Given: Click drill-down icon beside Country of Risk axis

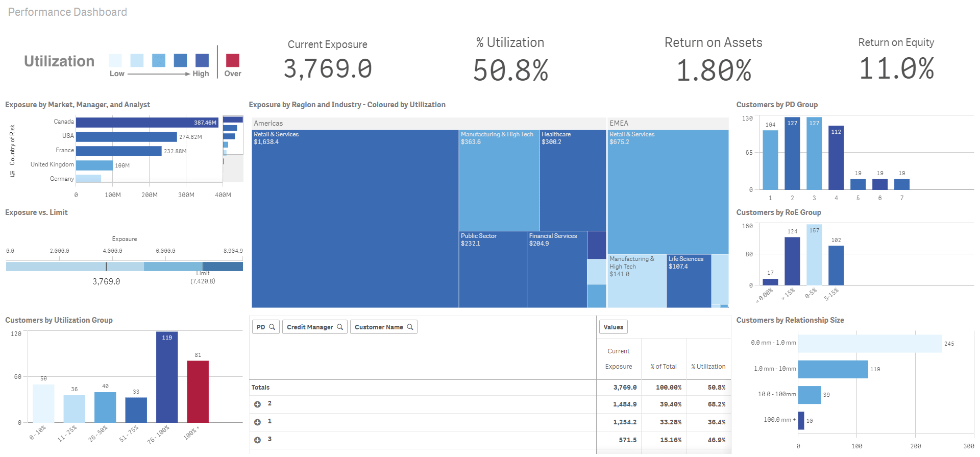Looking at the screenshot, I should [12, 175].
